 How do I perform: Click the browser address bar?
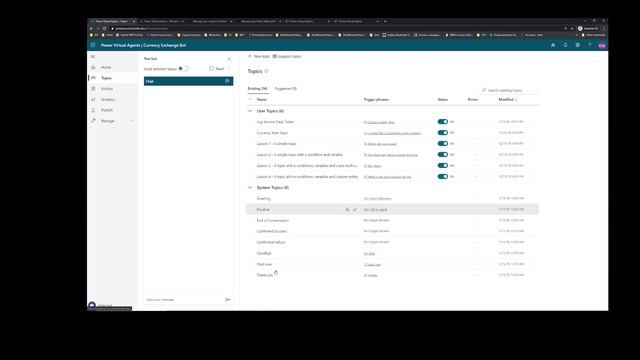pos(335,29)
